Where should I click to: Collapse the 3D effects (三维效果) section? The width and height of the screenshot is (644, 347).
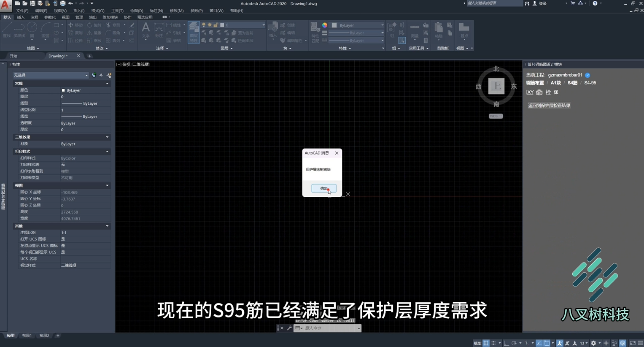tap(107, 137)
